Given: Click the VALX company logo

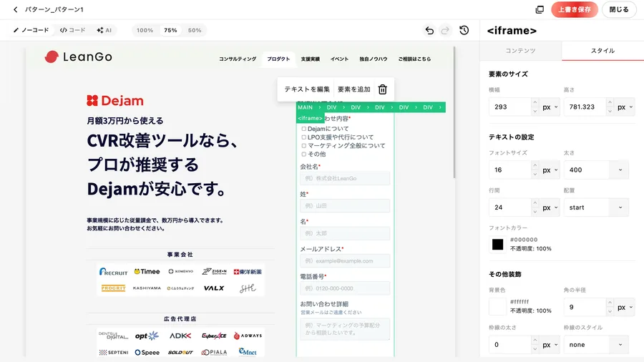Looking at the screenshot, I should click(214, 288).
